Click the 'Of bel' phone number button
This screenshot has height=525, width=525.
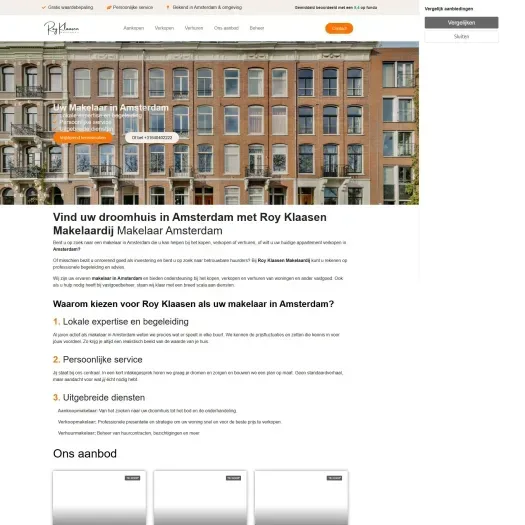point(152,138)
